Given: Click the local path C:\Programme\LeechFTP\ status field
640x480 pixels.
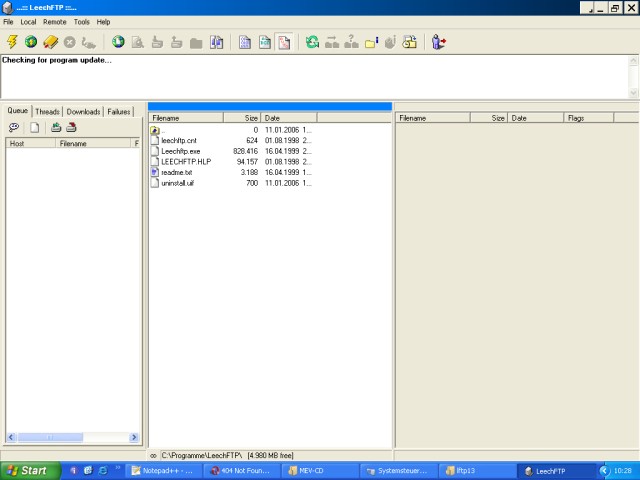Looking at the screenshot, I should coord(276,455).
